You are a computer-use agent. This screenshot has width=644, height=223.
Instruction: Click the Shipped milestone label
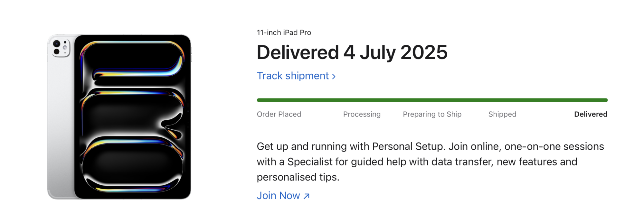point(502,114)
